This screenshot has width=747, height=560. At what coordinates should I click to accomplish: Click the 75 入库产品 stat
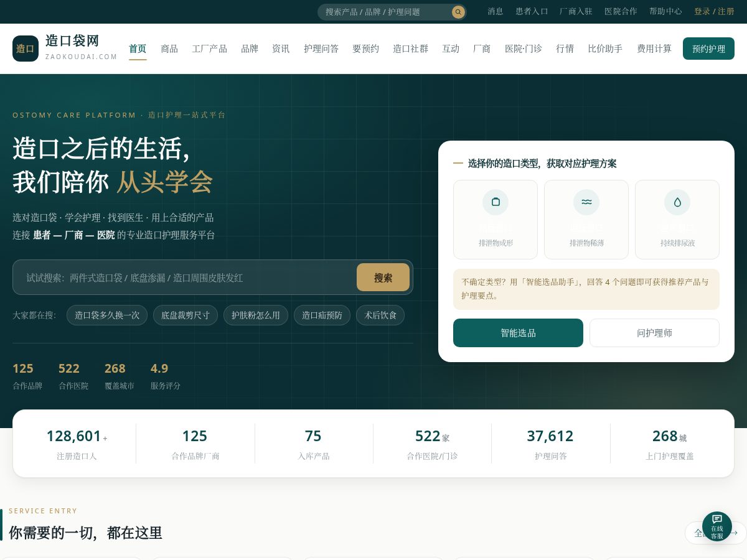[313, 444]
